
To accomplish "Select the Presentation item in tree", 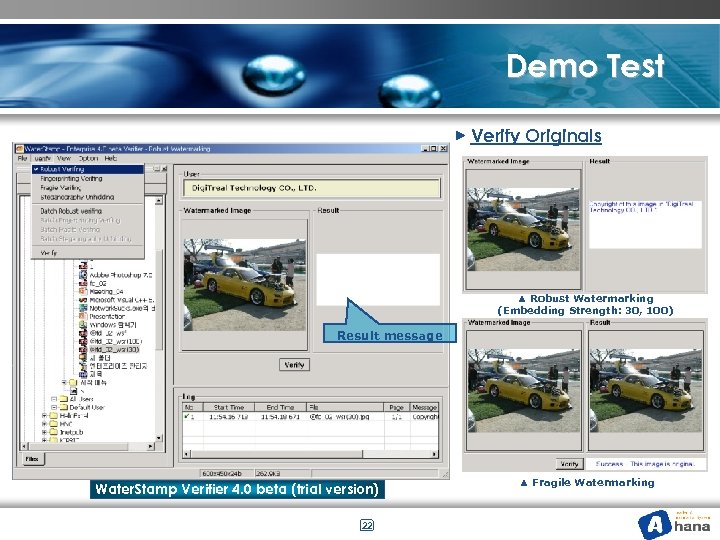I will tap(107, 316).
